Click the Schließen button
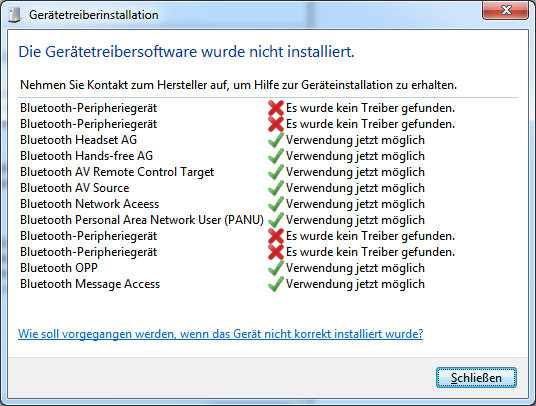Image resolution: width=536 pixels, height=406 pixels. 476,378
